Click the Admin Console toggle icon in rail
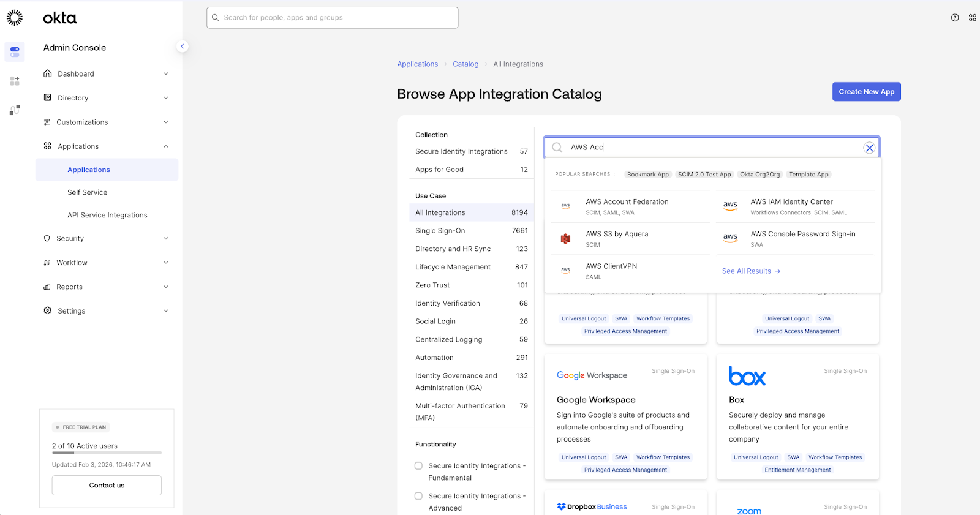 [x=15, y=52]
